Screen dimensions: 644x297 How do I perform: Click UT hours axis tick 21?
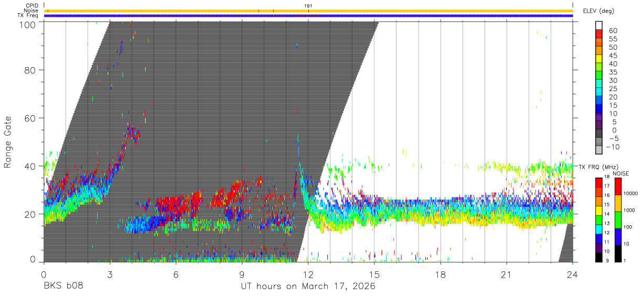pos(507,274)
